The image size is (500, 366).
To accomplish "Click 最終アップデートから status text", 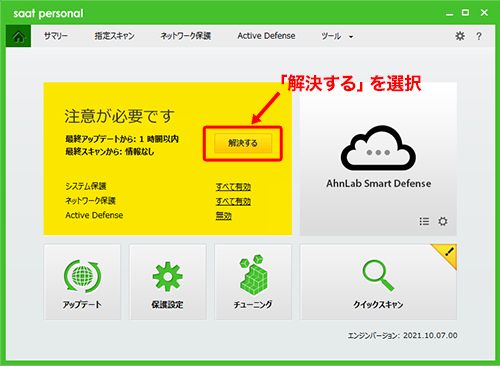I will tap(122, 139).
